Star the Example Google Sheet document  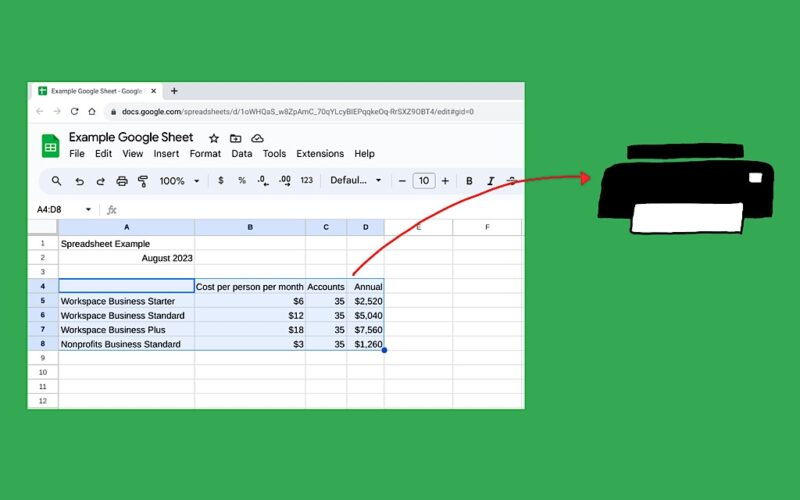point(214,138)
